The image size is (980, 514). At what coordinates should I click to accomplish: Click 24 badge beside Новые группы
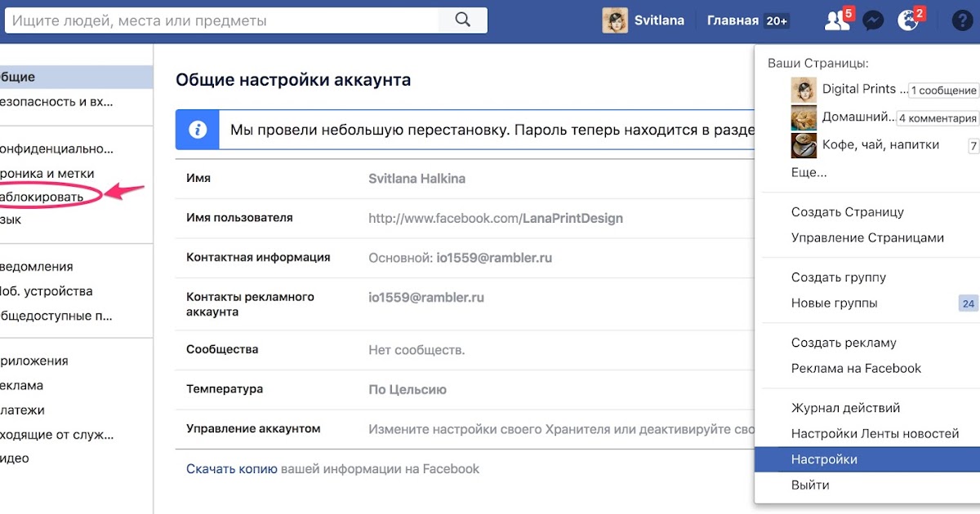[x=969, y=304]
